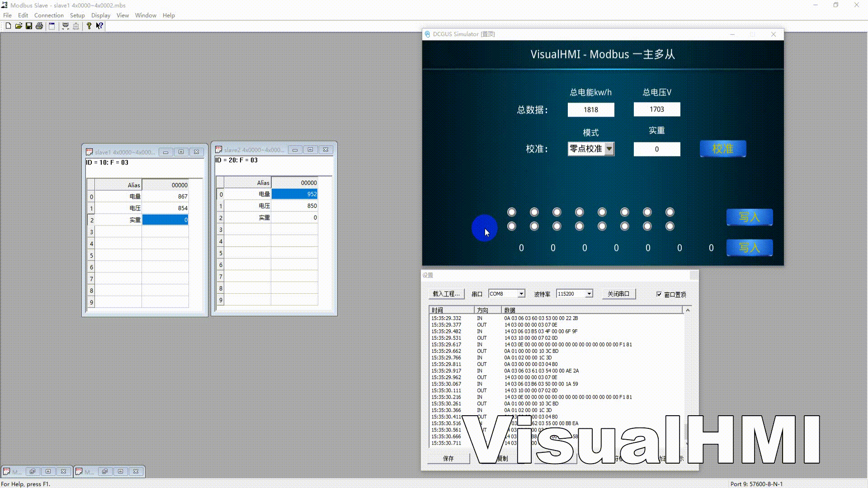Screen dimensions: 868x488
Task: Click the 实重 value input field
Action: 657,149
